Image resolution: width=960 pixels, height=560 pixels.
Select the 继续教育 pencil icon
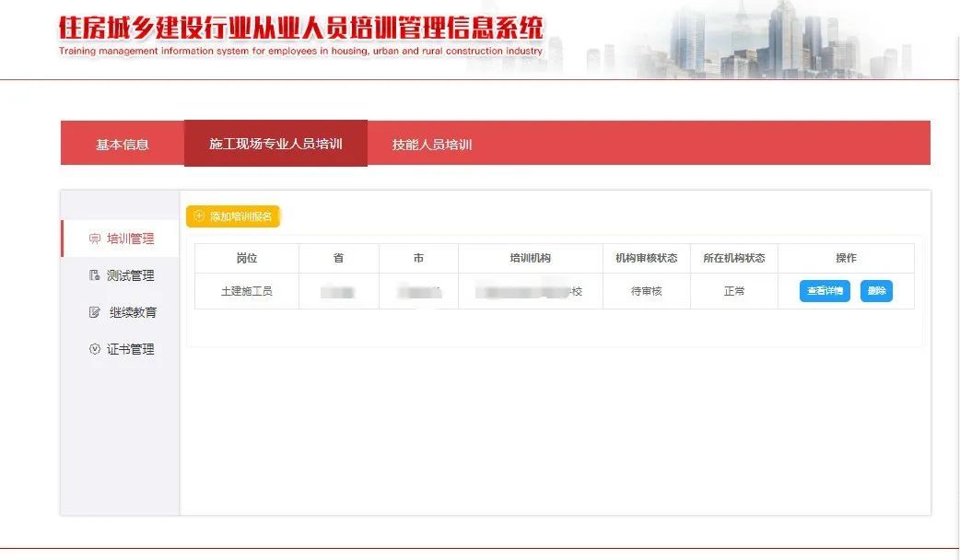pos(94,313)
